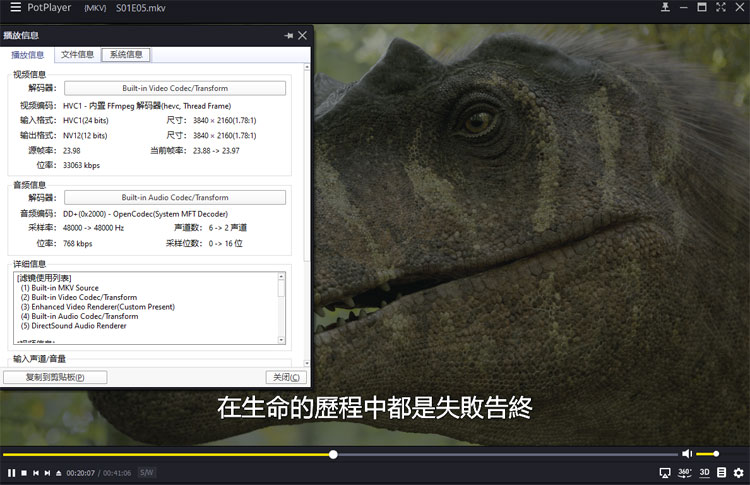Image resolution: width=750 pixels, height=485 pixels.
Task: Stop the video playback
Action: click(24, 472)
